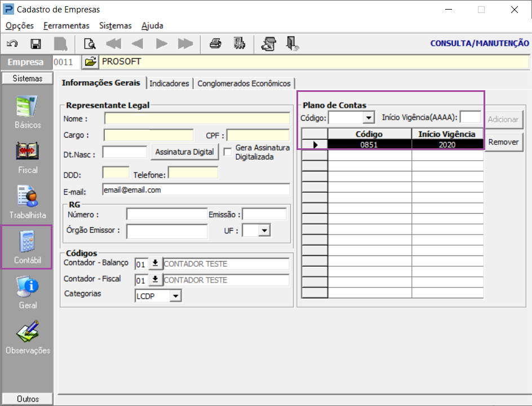
Task: Click Contador - Balanço code field 01
Action: [141, 264]
